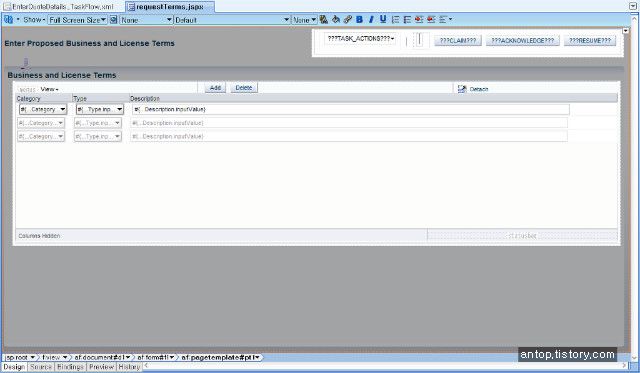Open the first None style dropdown
The width and height of the screenshot is (640, 373).
tap(146, 20)
